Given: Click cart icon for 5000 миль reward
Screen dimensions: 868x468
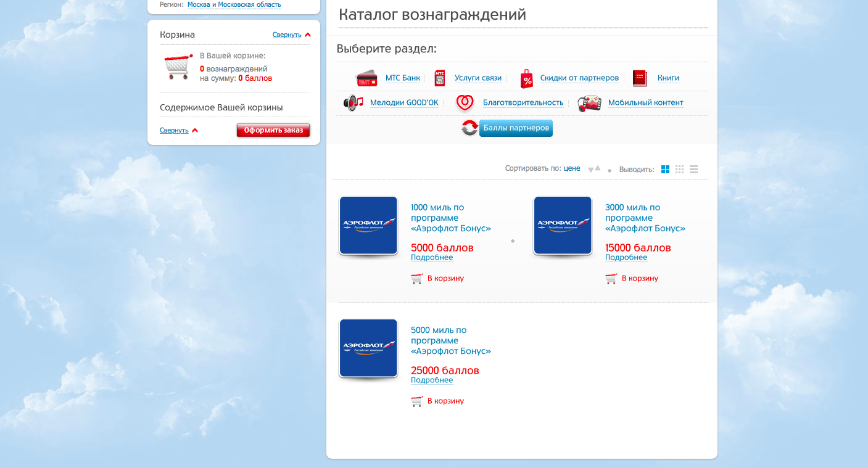Looking at the screenshot, I should tap(417, 401).
